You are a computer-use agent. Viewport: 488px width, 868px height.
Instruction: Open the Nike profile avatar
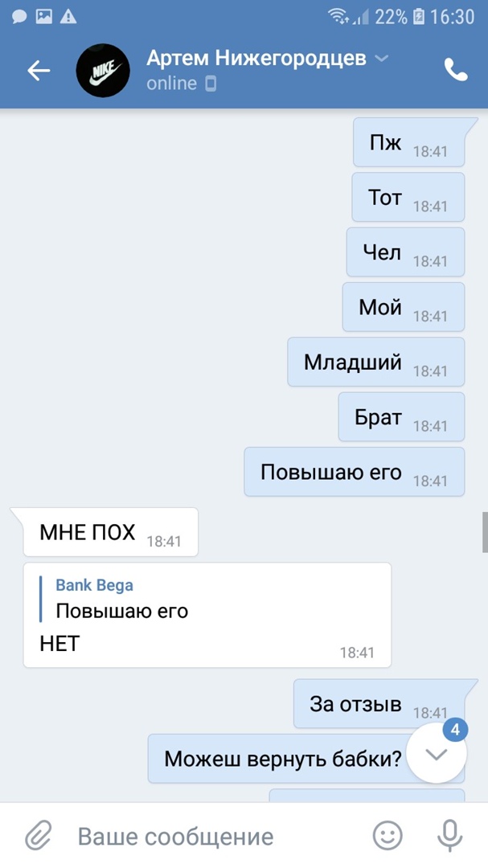tap(103, 70)
